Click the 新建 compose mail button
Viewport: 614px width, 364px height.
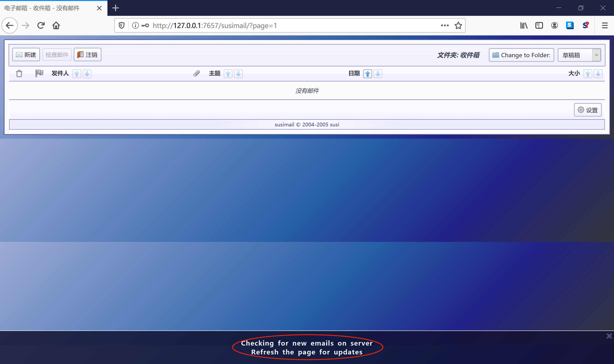pos(26,54)
